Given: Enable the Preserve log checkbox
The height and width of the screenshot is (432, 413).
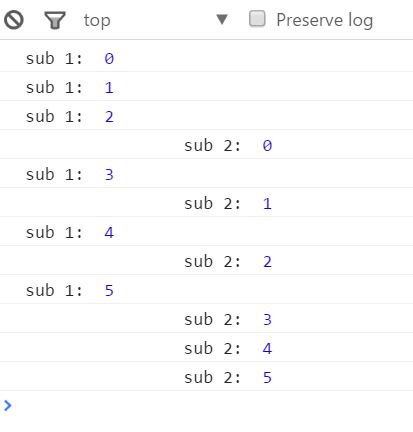Looking at the screenshot, I should 257,19.
